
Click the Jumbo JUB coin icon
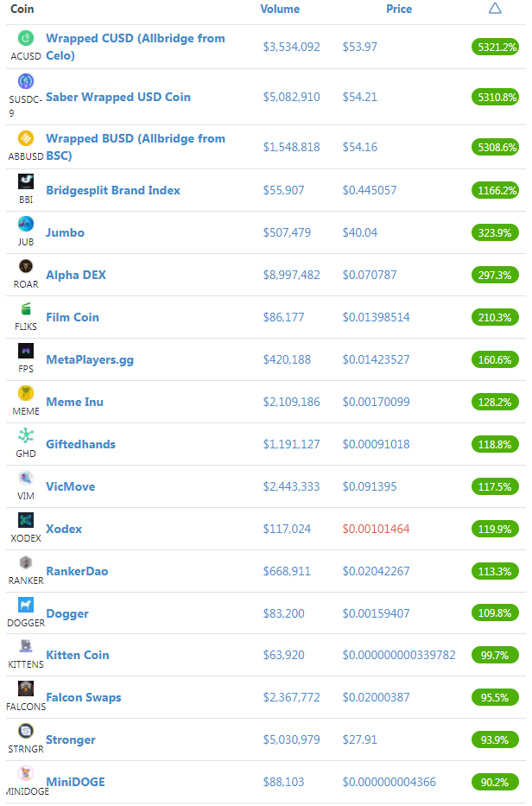[26, 224]
